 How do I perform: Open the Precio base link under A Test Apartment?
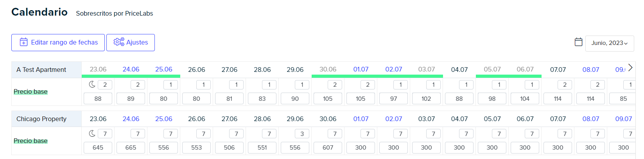click(x=30, y=91)
